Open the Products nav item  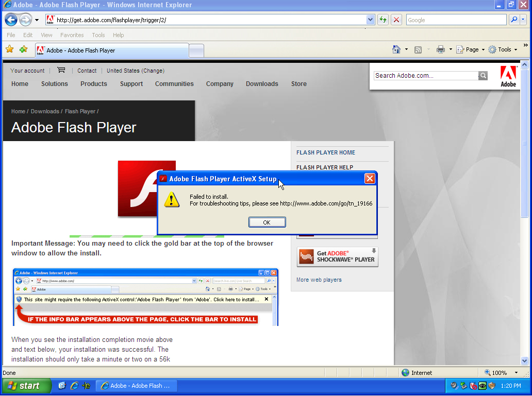coord(94,84)
